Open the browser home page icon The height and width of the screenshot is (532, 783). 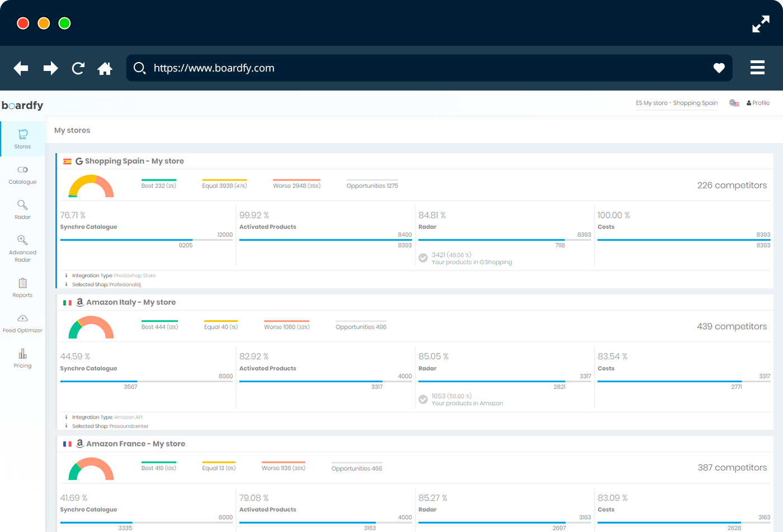(x=105, y=68)
